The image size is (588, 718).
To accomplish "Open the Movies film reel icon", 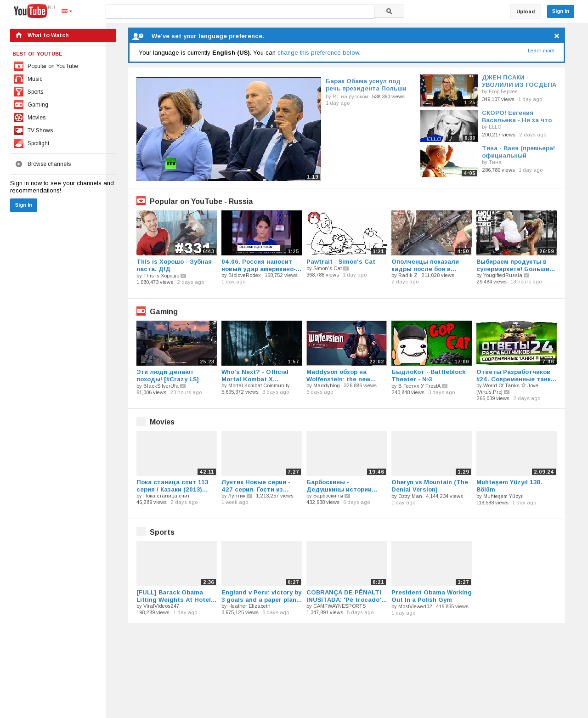I will coord(19,118).
